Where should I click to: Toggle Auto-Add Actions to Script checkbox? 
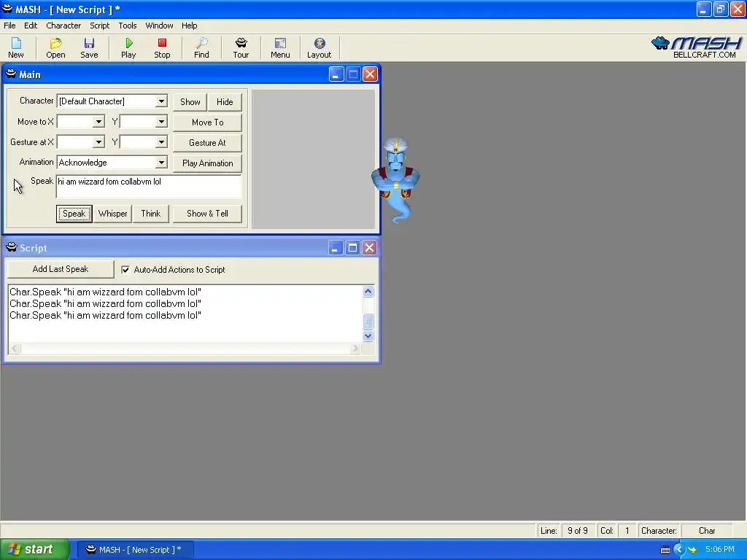click(125, 270)
